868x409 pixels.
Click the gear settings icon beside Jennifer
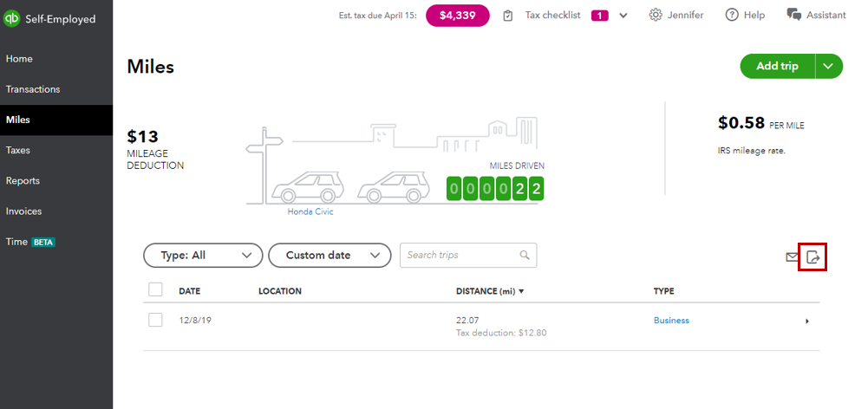(656, 15)
